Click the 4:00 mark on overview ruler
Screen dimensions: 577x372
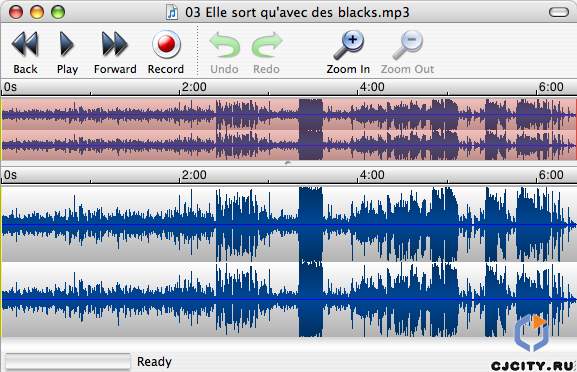click(x=372, y=87)
